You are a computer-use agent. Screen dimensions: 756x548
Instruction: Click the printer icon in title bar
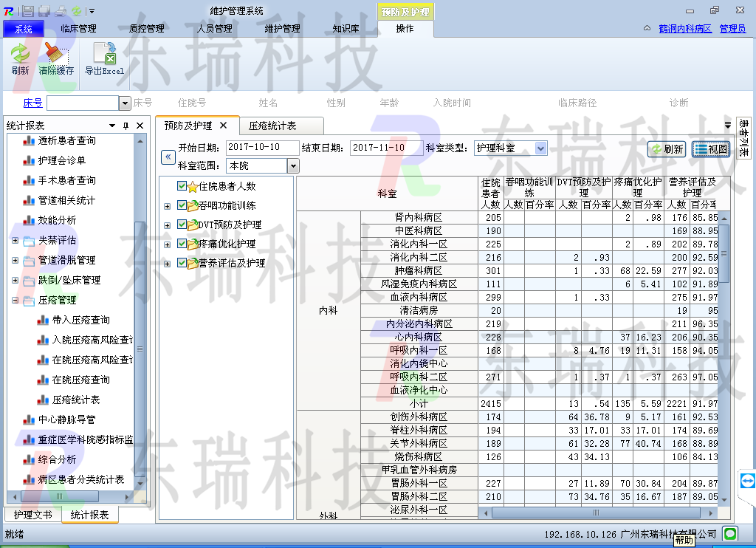[61, 10]
